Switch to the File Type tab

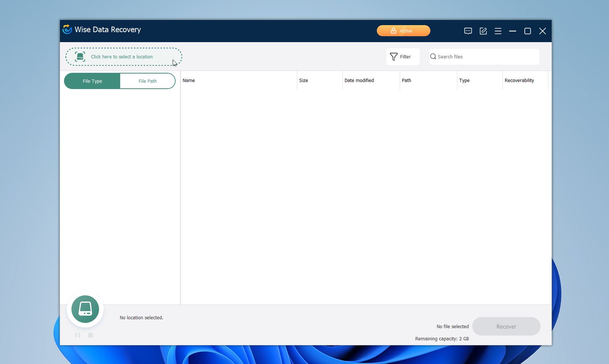coord(92,81)
